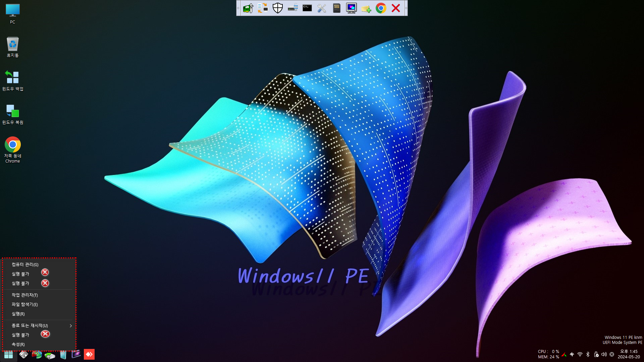Open the pie-chart partition tool on taskbar
The image size is (644, 362).
click(37, 355)
